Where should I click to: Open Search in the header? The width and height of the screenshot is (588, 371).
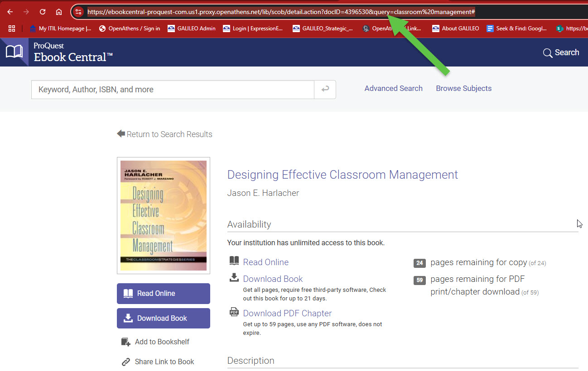[x=561, y=52]
